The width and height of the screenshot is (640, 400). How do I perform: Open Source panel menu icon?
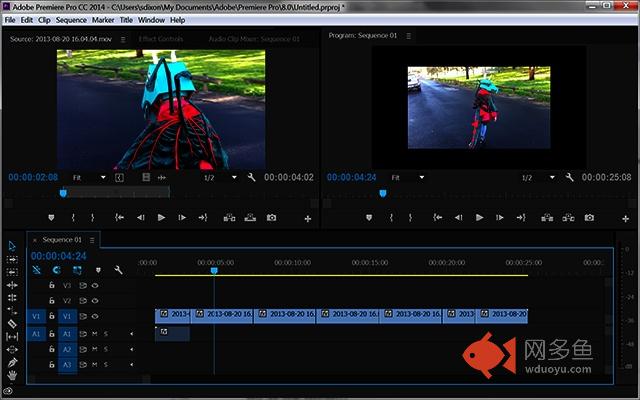[x=123, y=39]
